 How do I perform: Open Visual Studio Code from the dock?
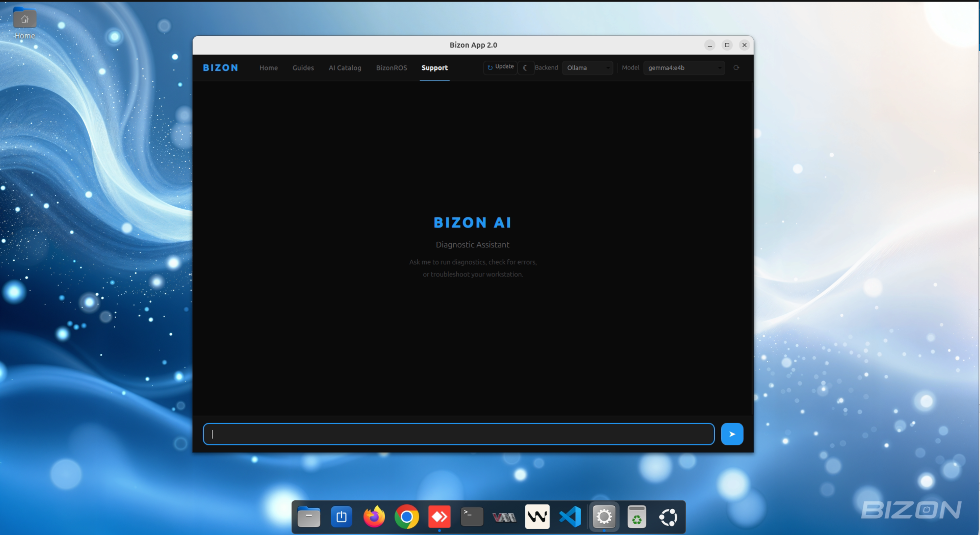pos(570,517)
